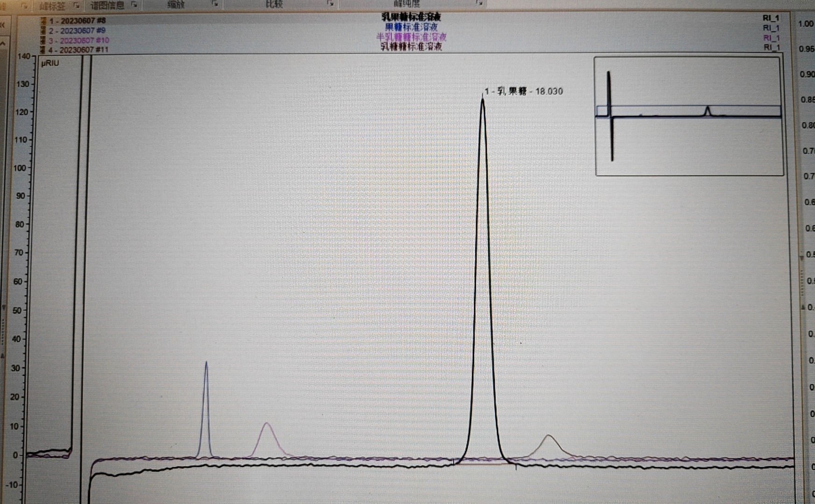Click the icon beside trace 2 - 20230607 #9
This screenshot has height=504, width=815.
(x=43, y=31)
